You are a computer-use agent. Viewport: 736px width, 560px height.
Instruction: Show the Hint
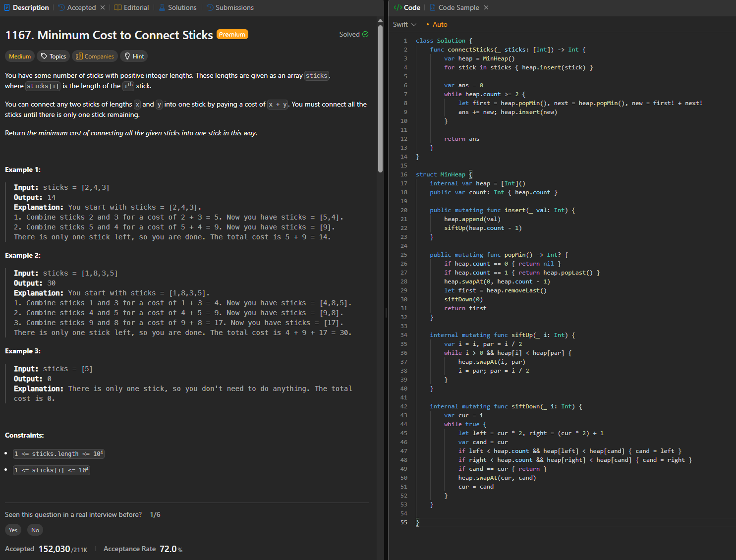134,56
